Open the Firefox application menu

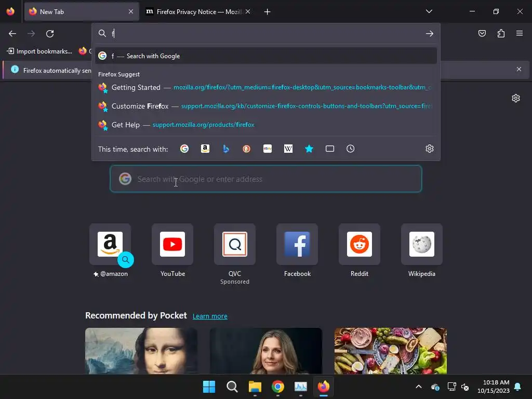click(x=520, y=33)
